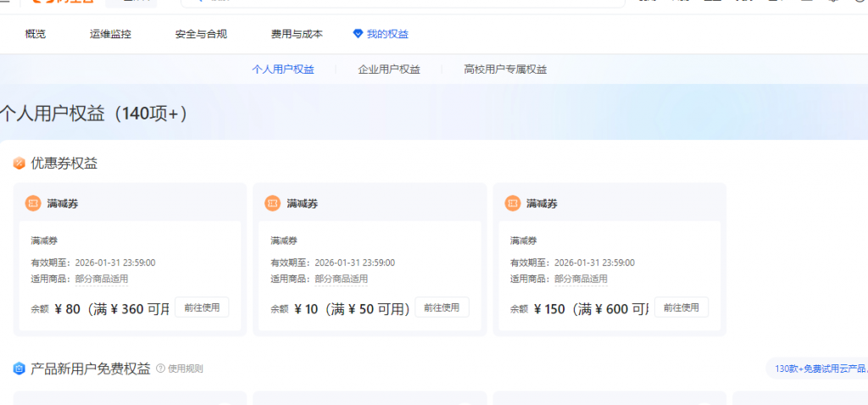Click the orange 优惠券权益 section icon

click(x=19, y=164)
